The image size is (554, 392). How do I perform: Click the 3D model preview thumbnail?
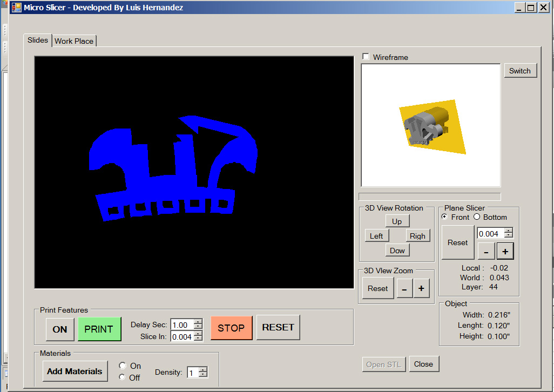(x=431, y=125)
